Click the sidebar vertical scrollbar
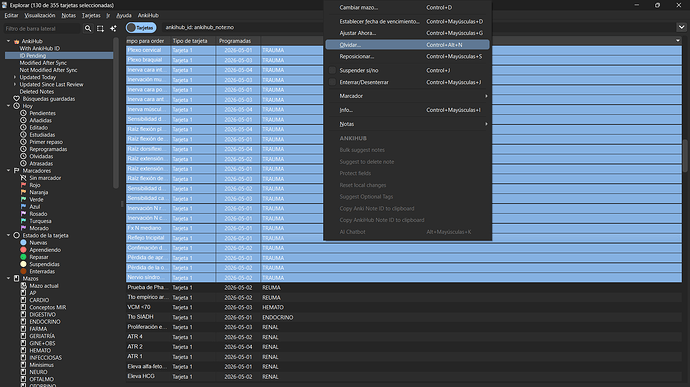690x387 pixels. (116, 112)
